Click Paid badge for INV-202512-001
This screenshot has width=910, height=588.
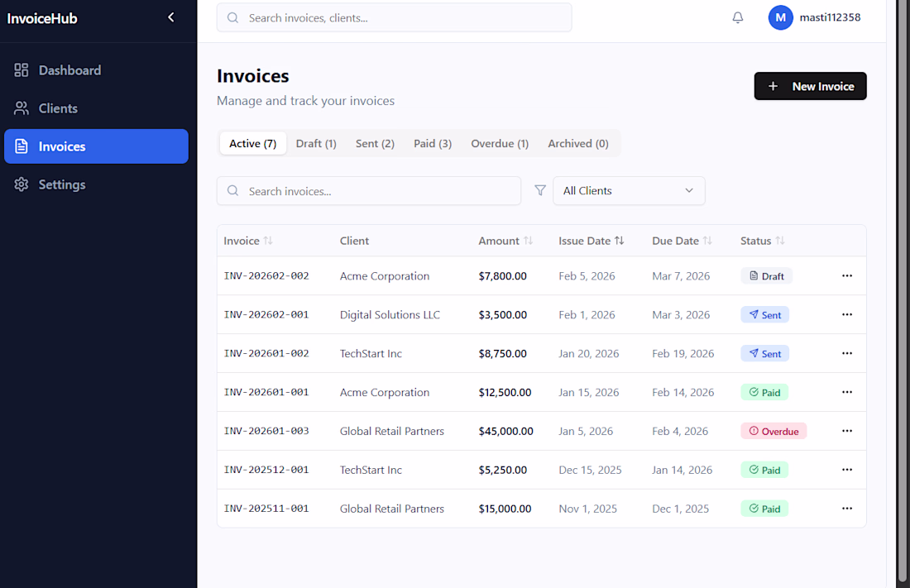[764, 470]
